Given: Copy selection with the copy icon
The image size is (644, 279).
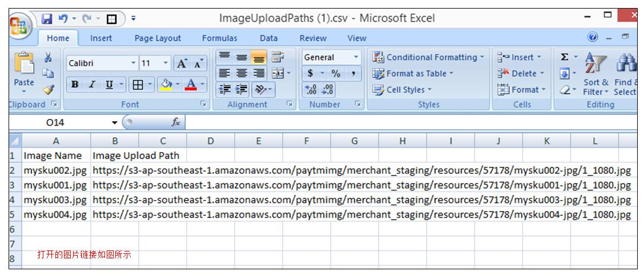Looking at the screenshot, I should [48, 73].
